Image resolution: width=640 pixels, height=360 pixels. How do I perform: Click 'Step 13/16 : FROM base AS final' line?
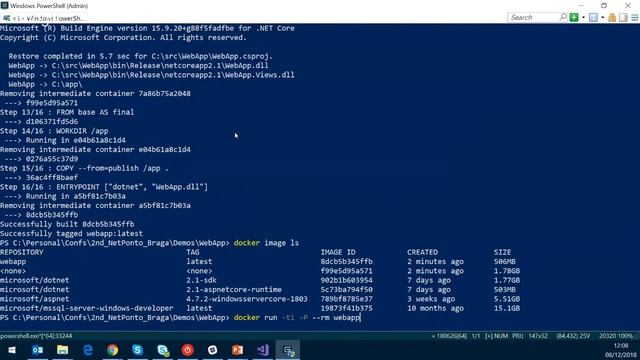pos(67,112)
